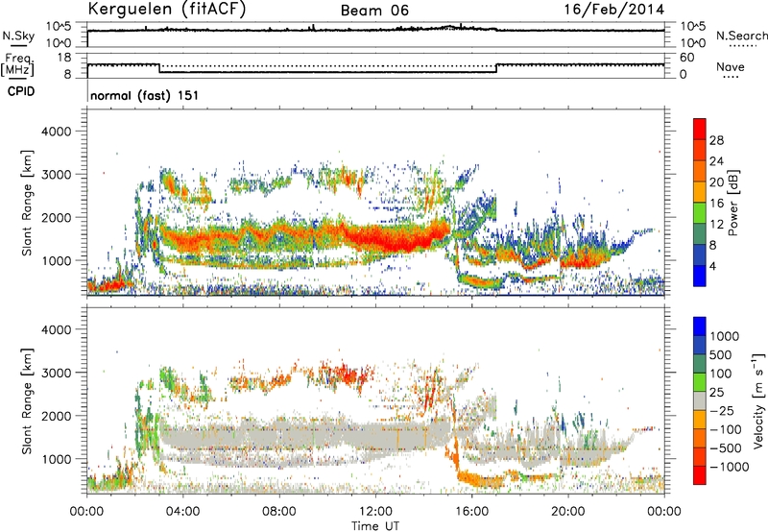Click the 'normal (fast) 151' text
The width and height of the screenshot is (768, 532).
click(145, 95)
